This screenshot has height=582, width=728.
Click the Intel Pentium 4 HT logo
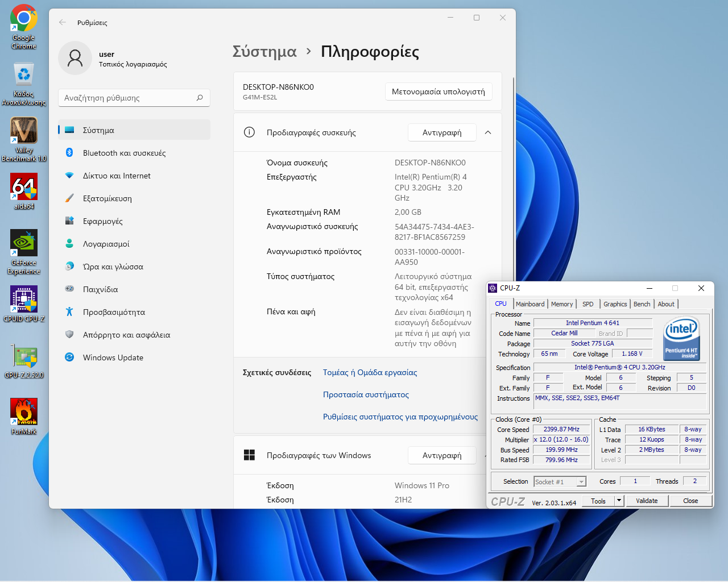coord(681,338)
